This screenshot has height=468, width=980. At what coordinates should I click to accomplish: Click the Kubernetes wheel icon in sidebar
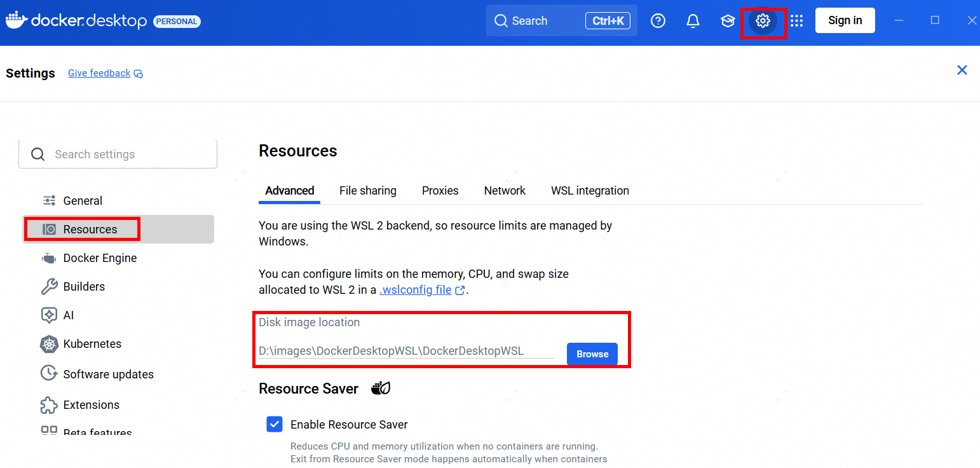[49, 344]
